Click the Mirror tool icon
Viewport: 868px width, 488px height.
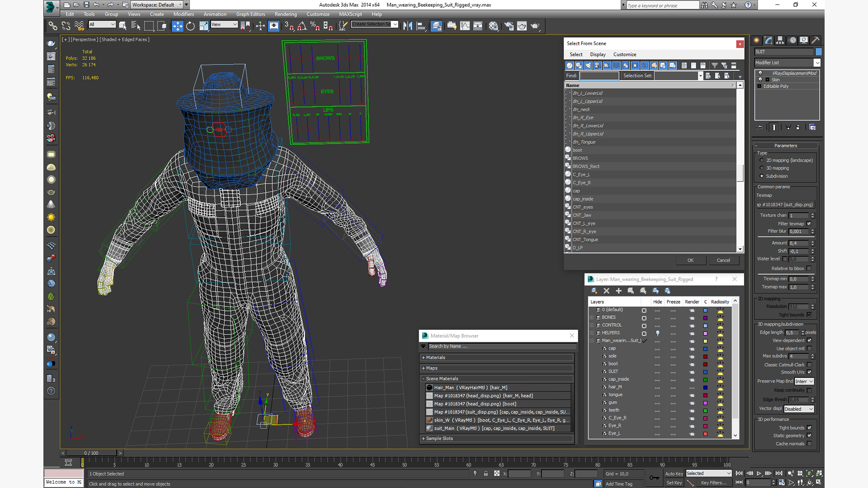tap(408, 26)
